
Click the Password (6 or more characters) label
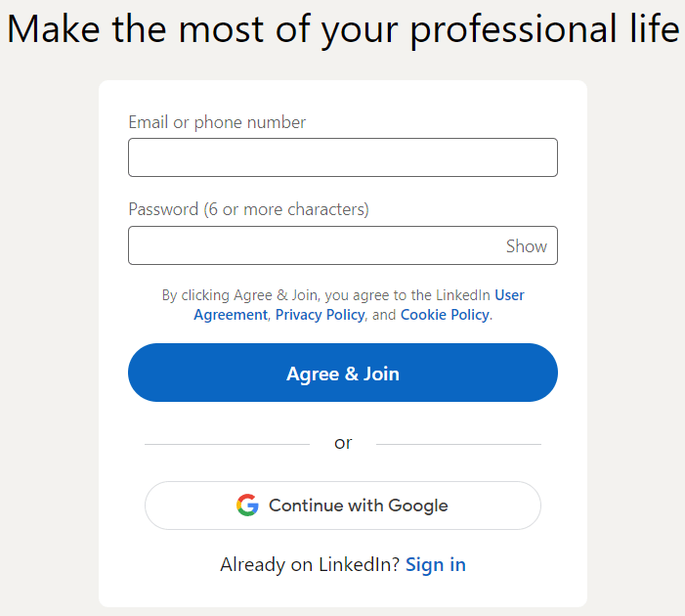248,209
